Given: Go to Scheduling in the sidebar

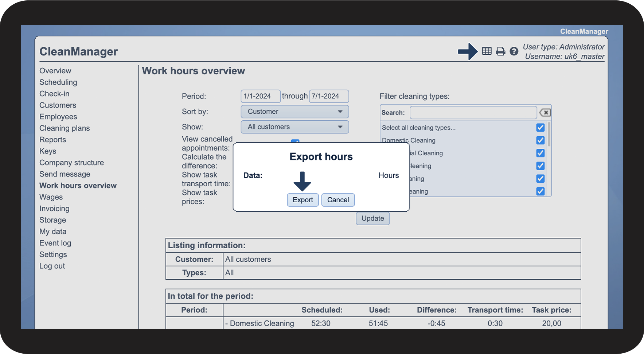Looking at the screenshot, I should point(58,82).
